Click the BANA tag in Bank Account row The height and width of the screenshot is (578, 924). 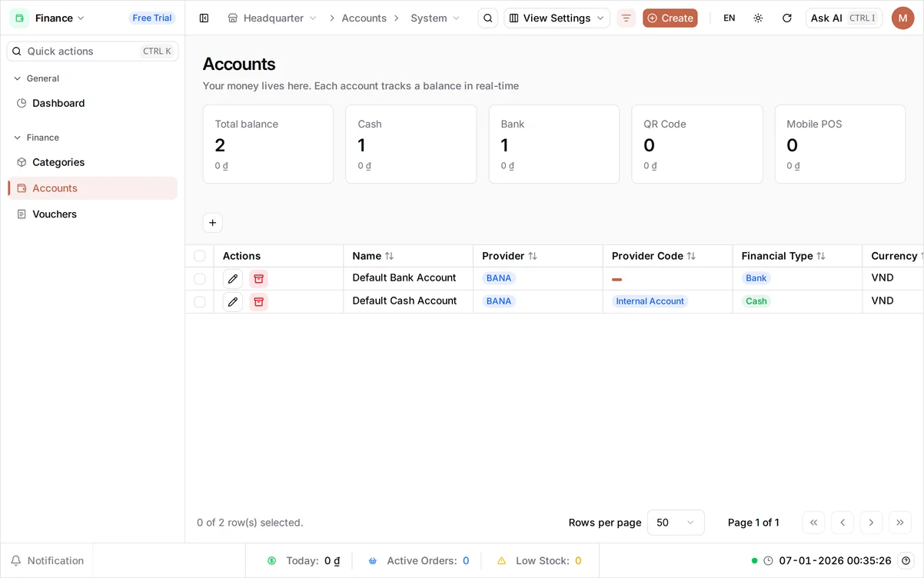[499, 278]
